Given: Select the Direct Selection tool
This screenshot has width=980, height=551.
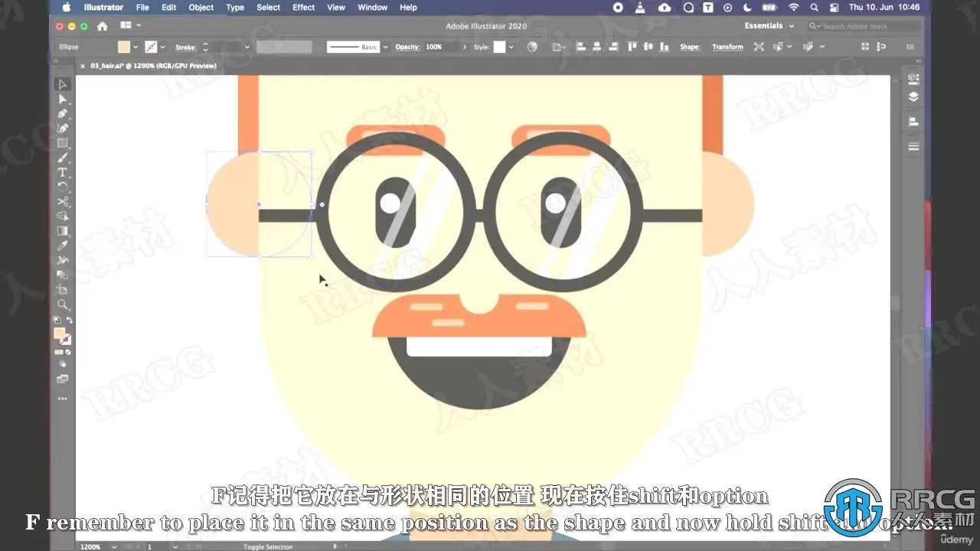Looking at the screenshot, I should 63,99.
